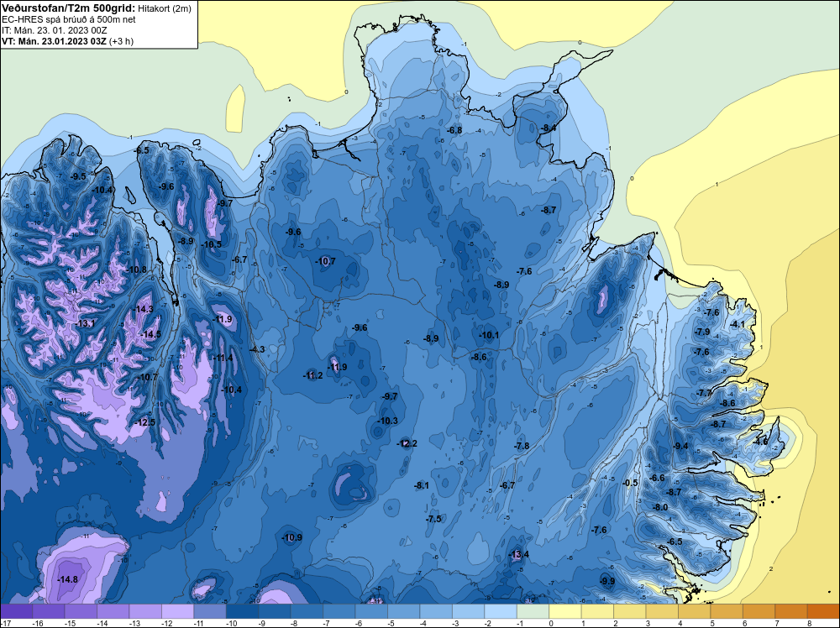840x628 pixels.
Task: Click the title text 'Veðurstofan/T2m 500grid: Hitakort (2m)'
Action: click(x=97, y=8)
